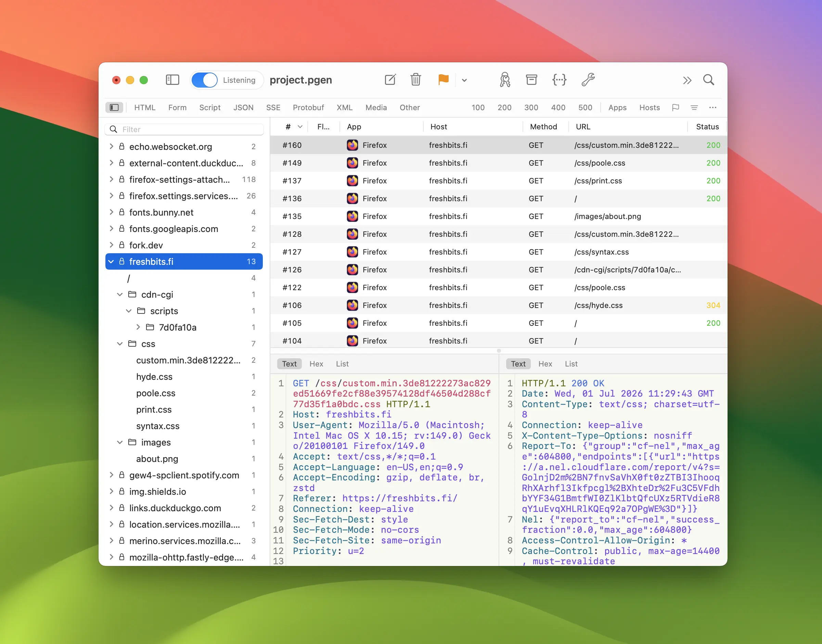Open the compose new request icon
Image resolution: width=822 pixels, height=644 pixels.
[x=390, y=80]
